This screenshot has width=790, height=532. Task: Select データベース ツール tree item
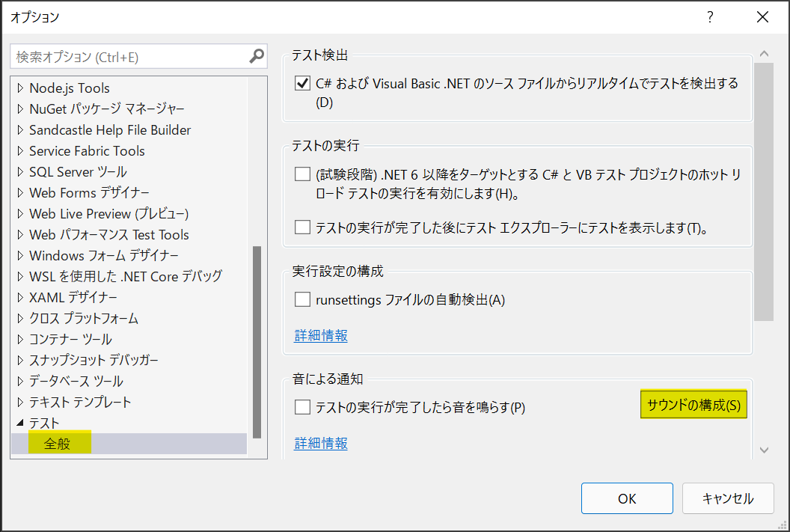(76, 381)
